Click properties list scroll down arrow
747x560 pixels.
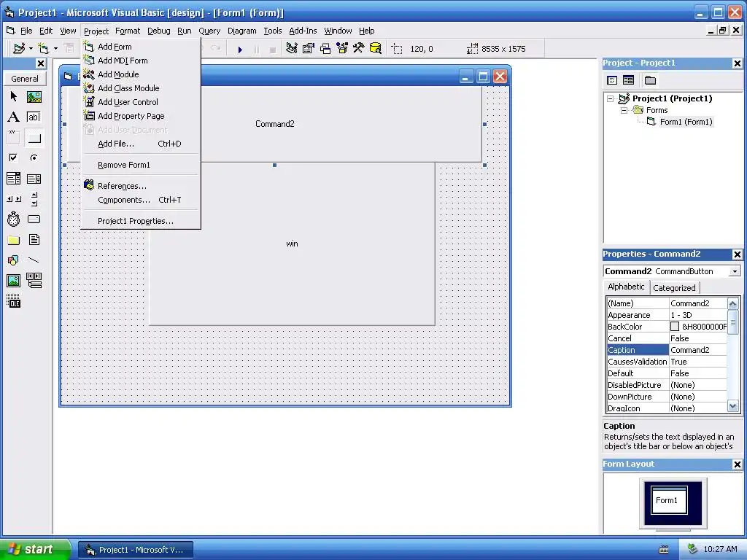732,407
